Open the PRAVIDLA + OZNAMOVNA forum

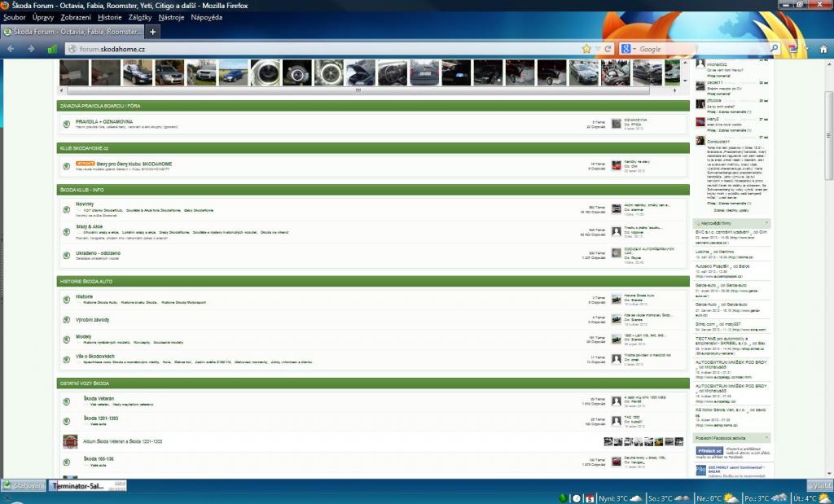click(104, 122)
